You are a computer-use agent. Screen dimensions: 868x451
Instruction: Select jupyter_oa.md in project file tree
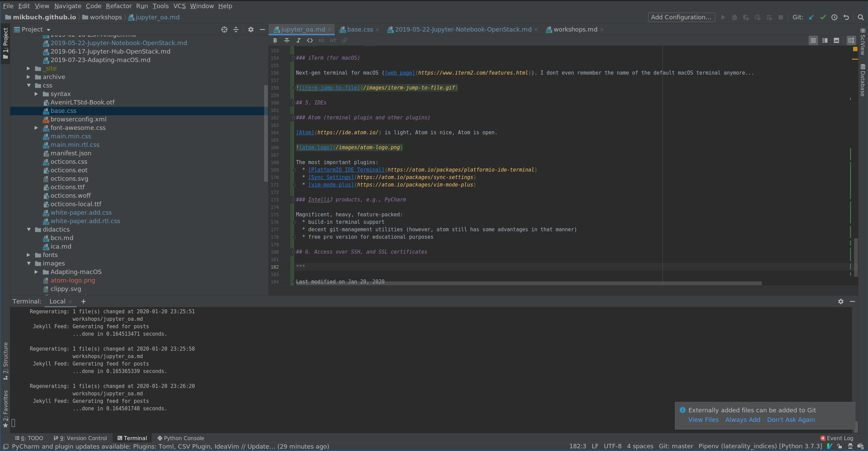155,17
